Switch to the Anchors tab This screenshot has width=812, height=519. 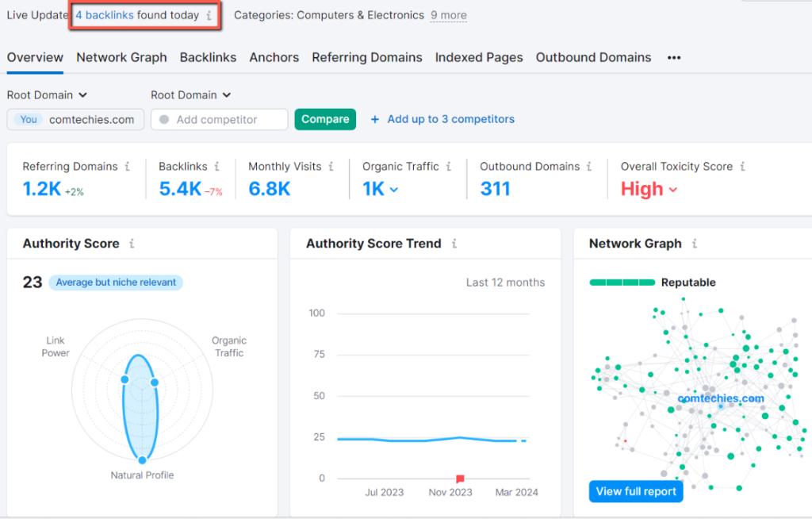pyautogui.click(x=274, y=57)
